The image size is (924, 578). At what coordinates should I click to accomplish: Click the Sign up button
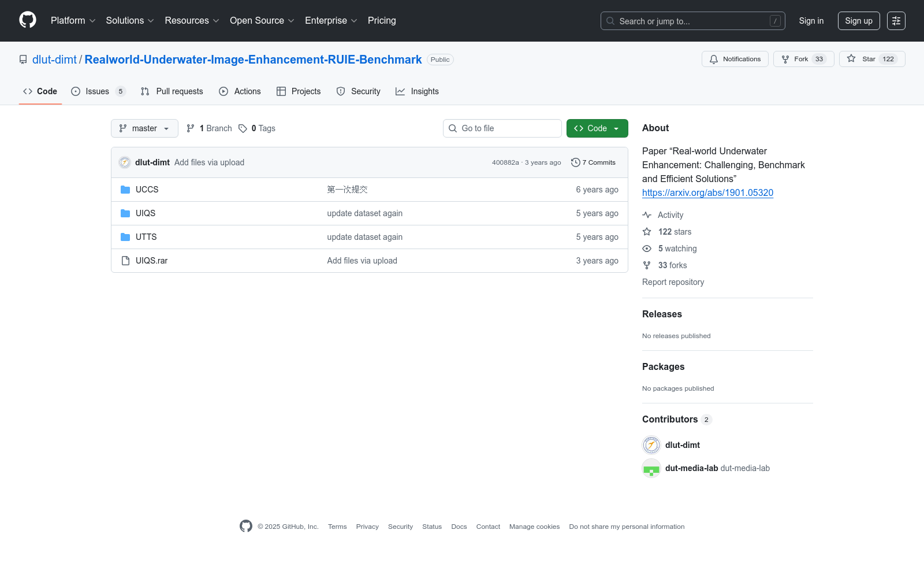coord(858,21)
